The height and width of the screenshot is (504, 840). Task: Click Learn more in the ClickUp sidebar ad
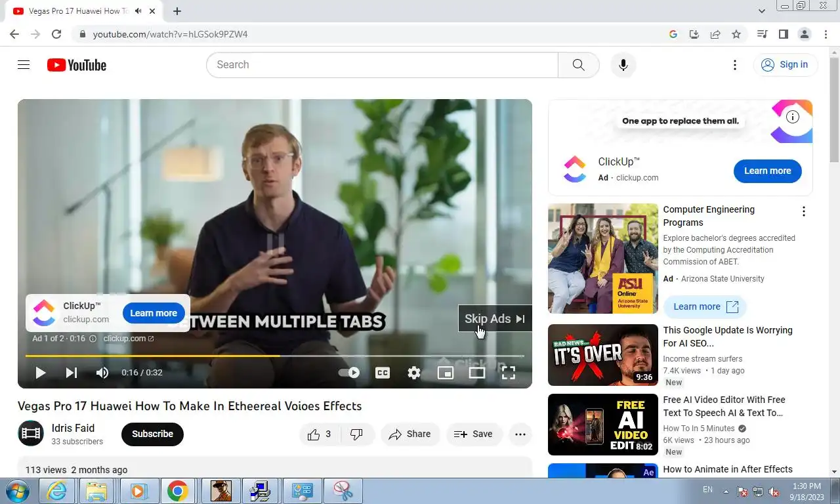pos(767,171)
